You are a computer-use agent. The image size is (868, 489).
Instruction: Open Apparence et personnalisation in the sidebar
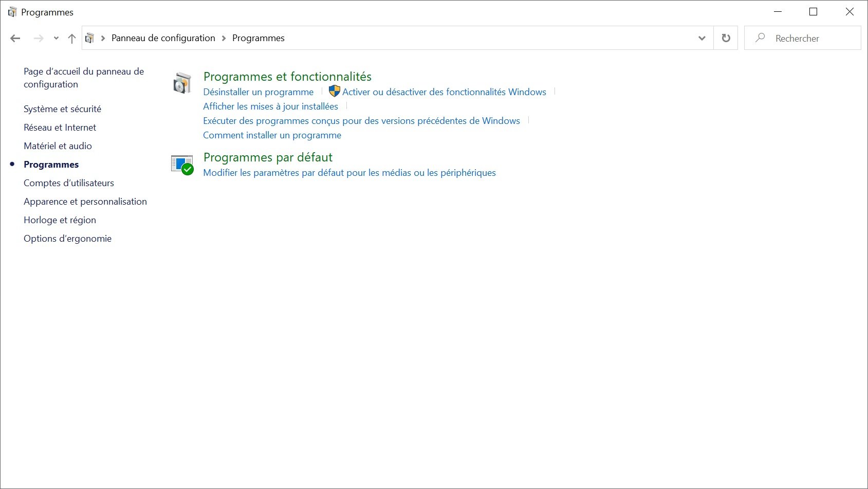tap(85, 202)
